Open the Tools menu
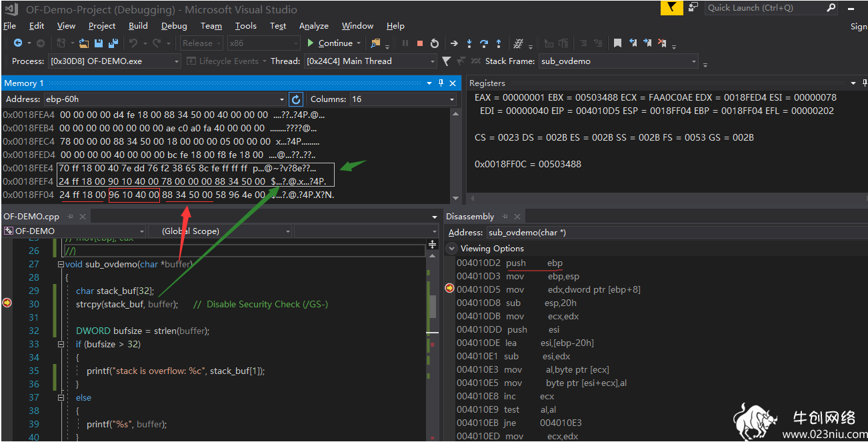Viewport: 868px width, 442px height. click(x=246, y=26)
